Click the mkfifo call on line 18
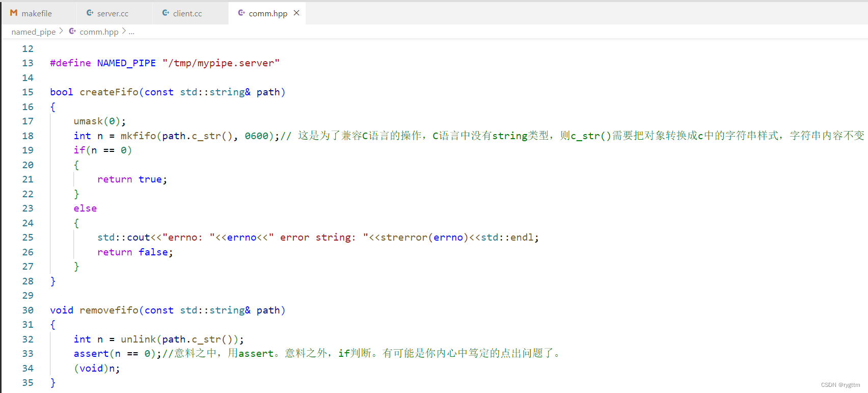 [138, 136]
